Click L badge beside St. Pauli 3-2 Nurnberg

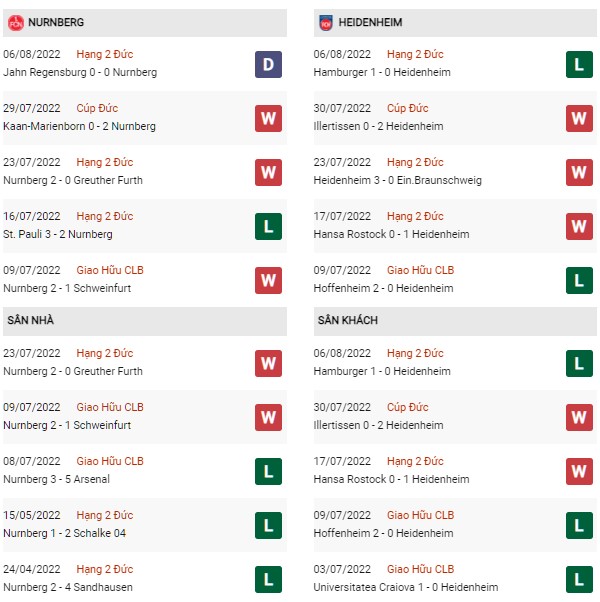[x=268, y=227]
